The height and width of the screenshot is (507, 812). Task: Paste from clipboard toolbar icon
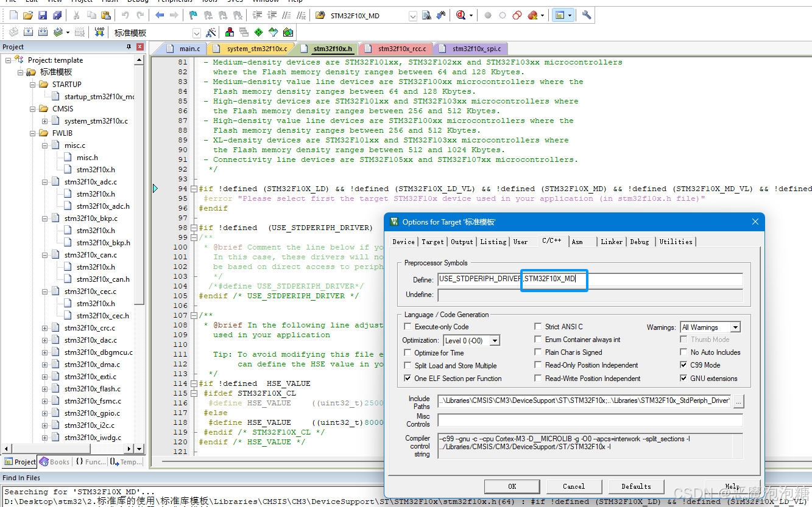pyautogui.click(x=105, y=15)
